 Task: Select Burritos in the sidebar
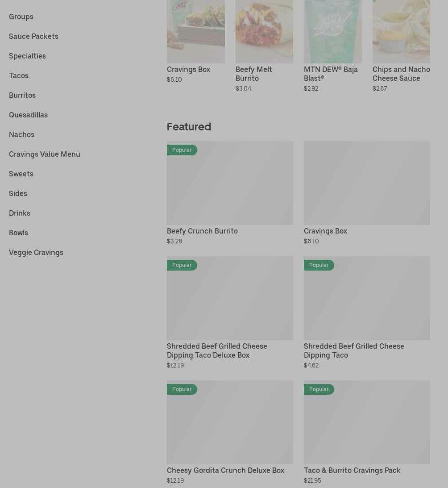22,95
